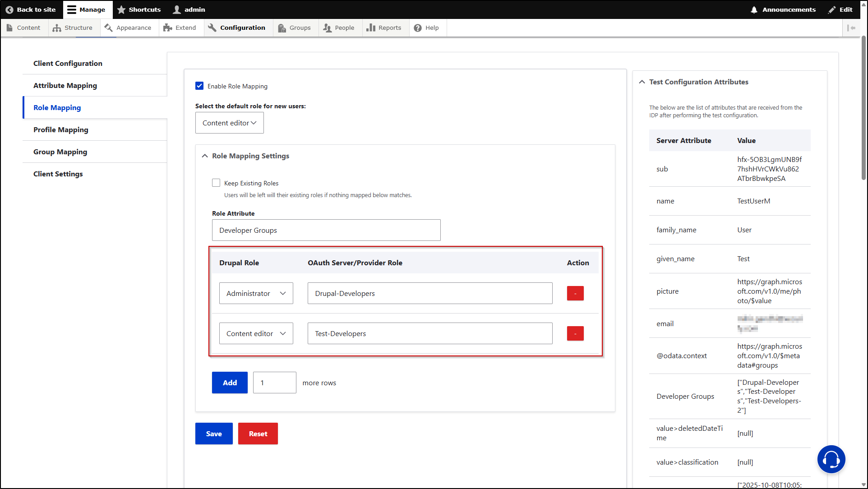Click the Structure hierarchy icon

click(x=57, y=28)
